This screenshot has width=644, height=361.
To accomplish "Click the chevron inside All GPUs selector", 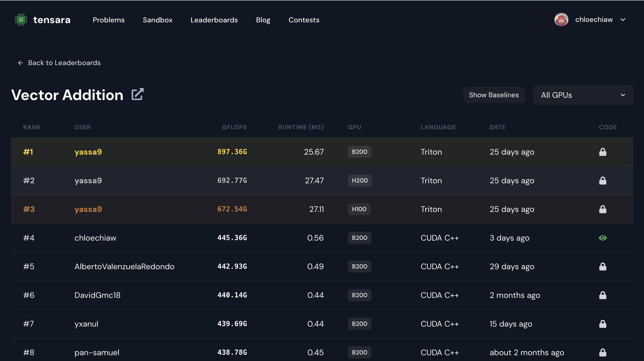I will pos(623,95).
